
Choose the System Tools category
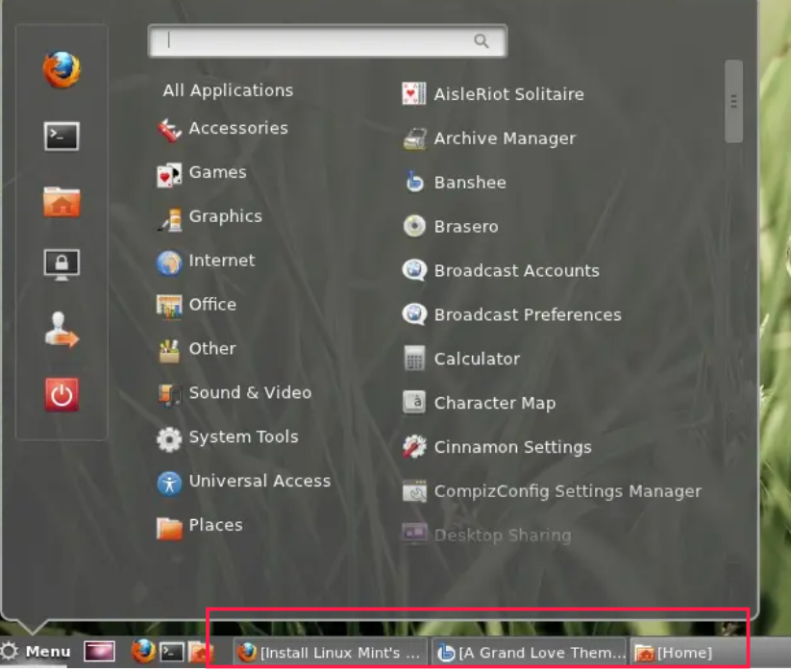[x=228, y=437]
